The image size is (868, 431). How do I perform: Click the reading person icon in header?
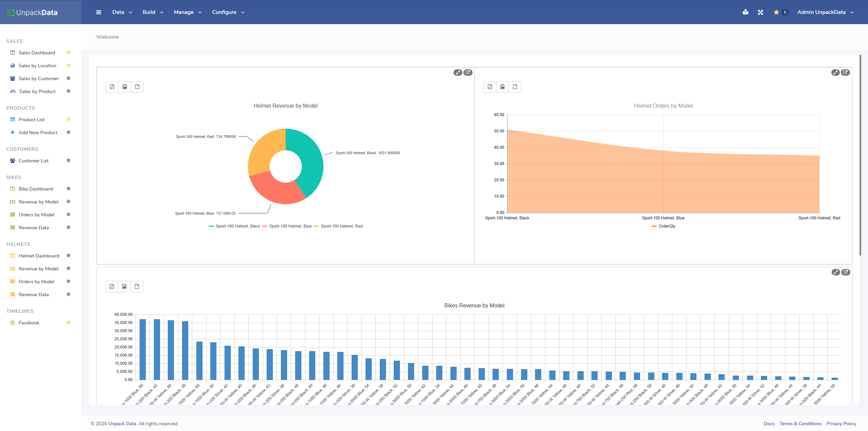pyautogui.click(x=745, y=12)
